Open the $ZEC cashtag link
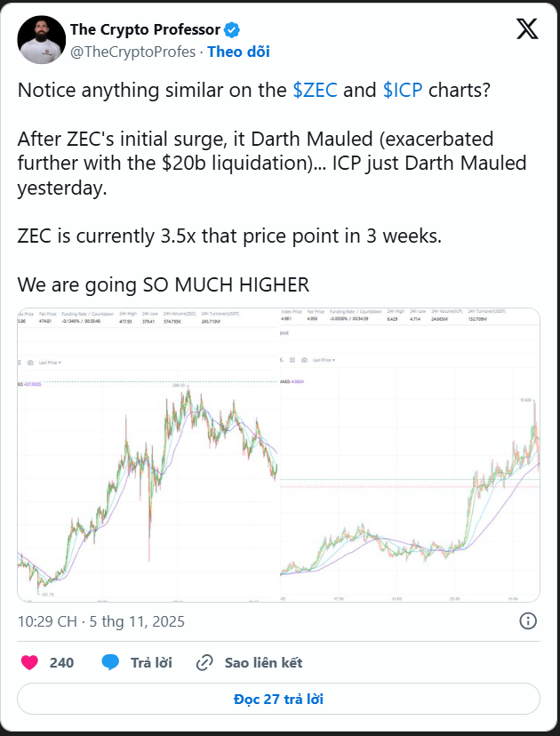This screenshot has height=736, width=560. 315,91
